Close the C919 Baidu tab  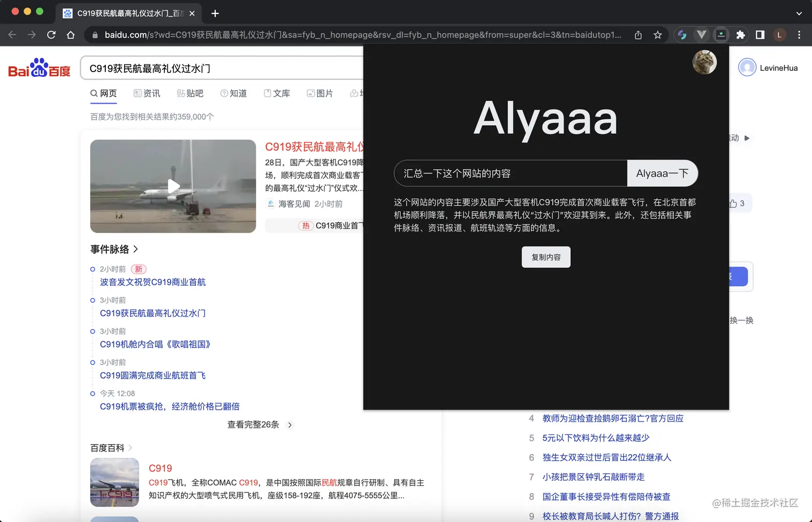pos(192,13)
